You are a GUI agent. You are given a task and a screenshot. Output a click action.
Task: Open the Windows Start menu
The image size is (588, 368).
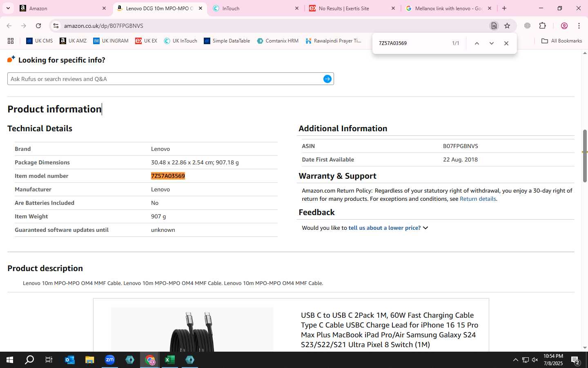(x=10, y=360)
